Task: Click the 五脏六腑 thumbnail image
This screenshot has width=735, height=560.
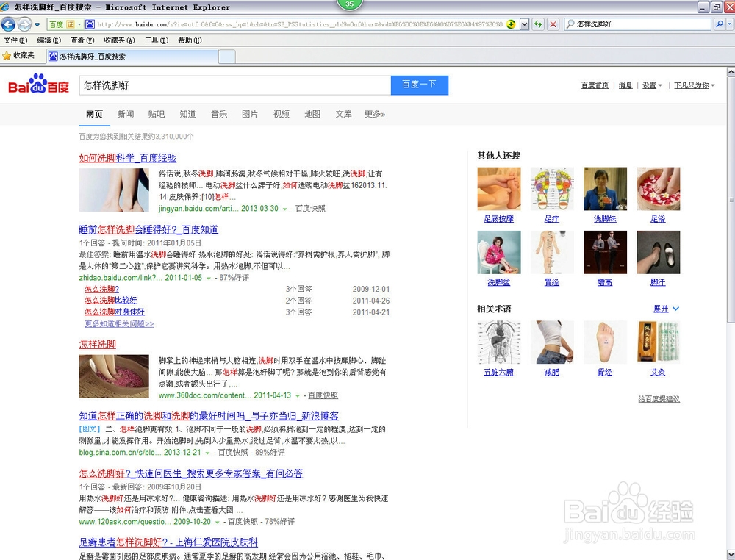Action: (499, 342)
